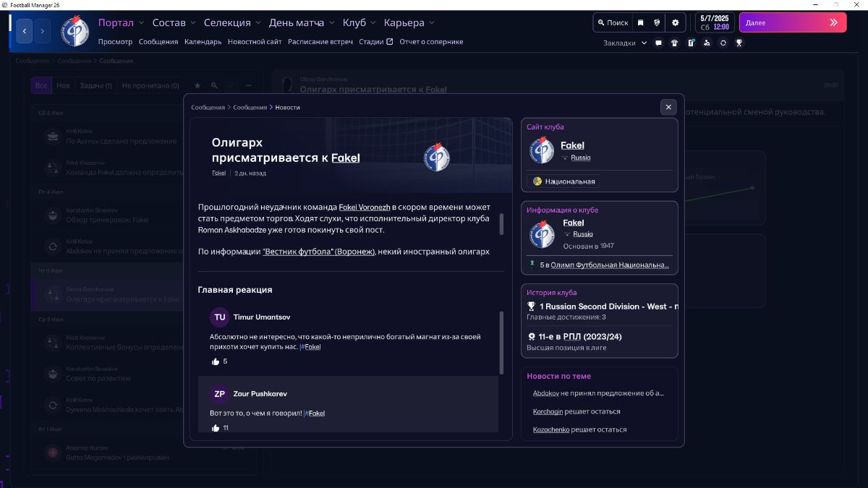This screenshot has width=868, height=488.
Task: Open the Korchagin link in related news
Action: coord(548,411)
